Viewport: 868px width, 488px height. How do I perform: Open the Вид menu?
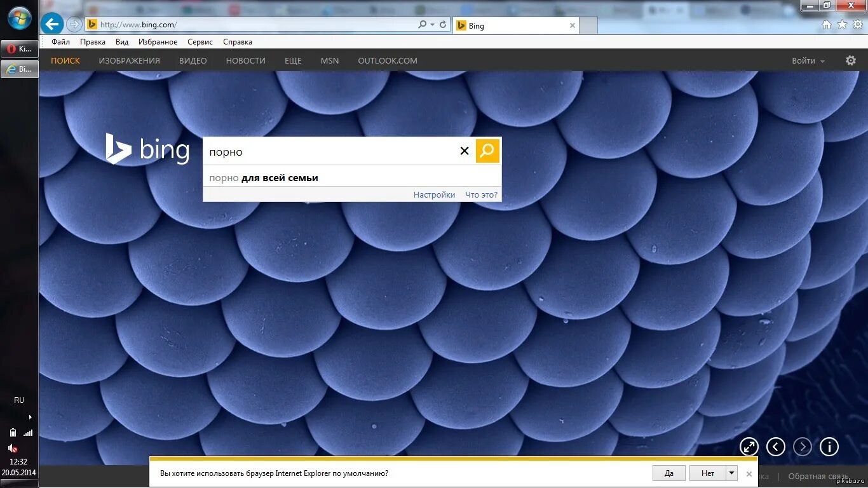122,42
